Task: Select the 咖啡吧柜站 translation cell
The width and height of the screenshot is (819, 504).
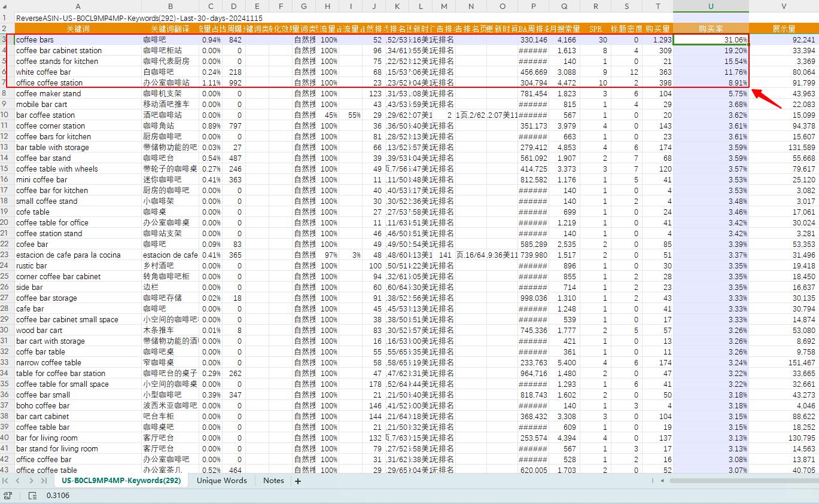Action: [x=171, y=50]
